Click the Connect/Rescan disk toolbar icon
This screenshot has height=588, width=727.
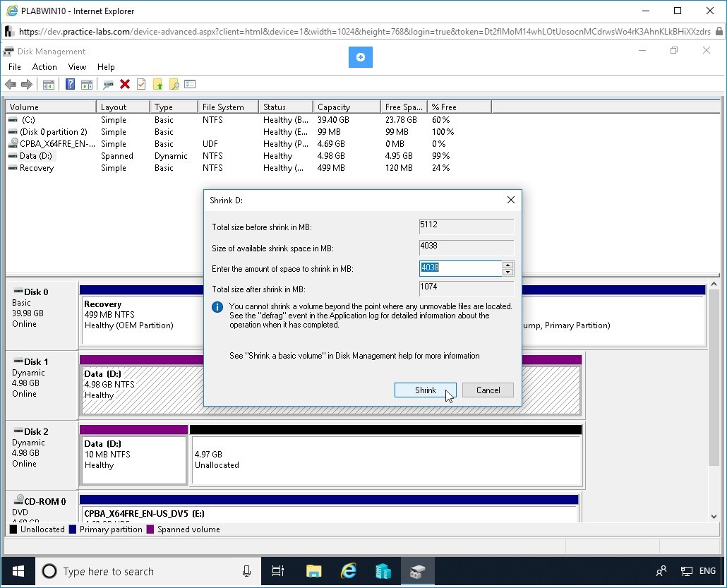pyautogui.click(x=109, y=85)
